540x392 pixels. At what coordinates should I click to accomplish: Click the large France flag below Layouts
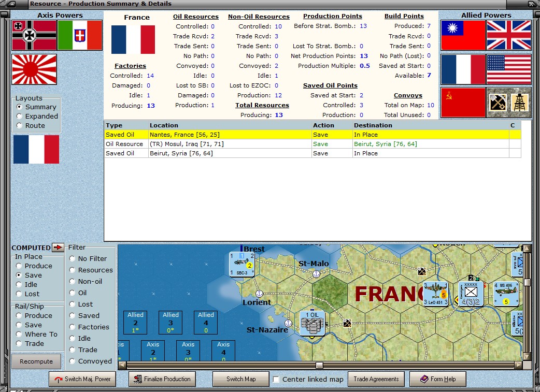(x=36, y=149)
